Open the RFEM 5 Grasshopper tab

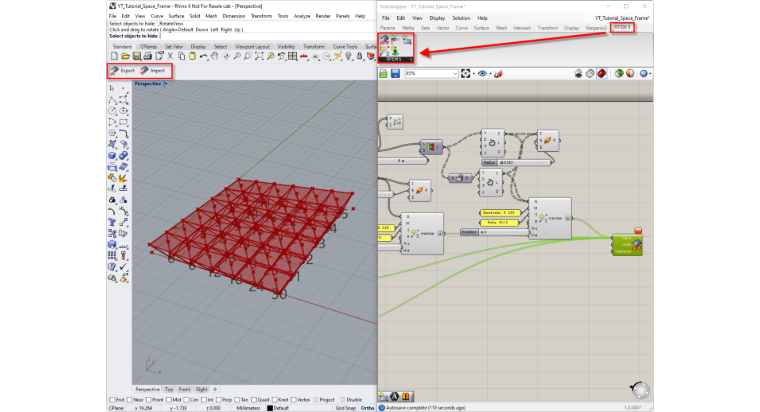point(622,28)
